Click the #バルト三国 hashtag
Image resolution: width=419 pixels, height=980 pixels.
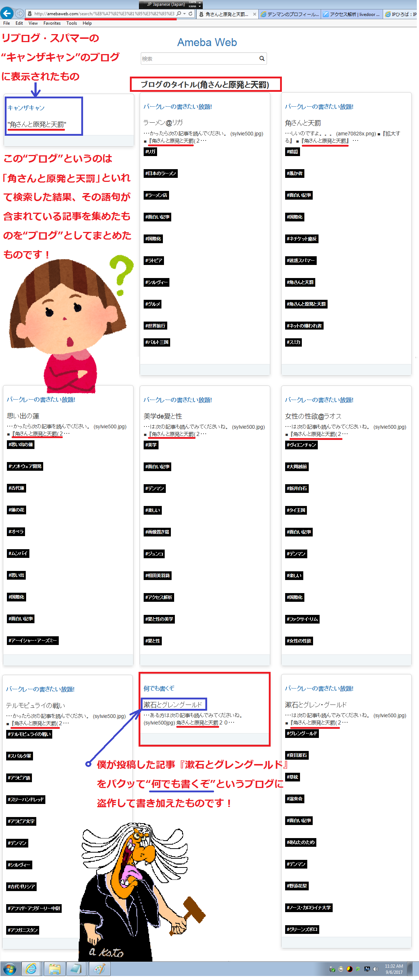(x=157, y=342)
